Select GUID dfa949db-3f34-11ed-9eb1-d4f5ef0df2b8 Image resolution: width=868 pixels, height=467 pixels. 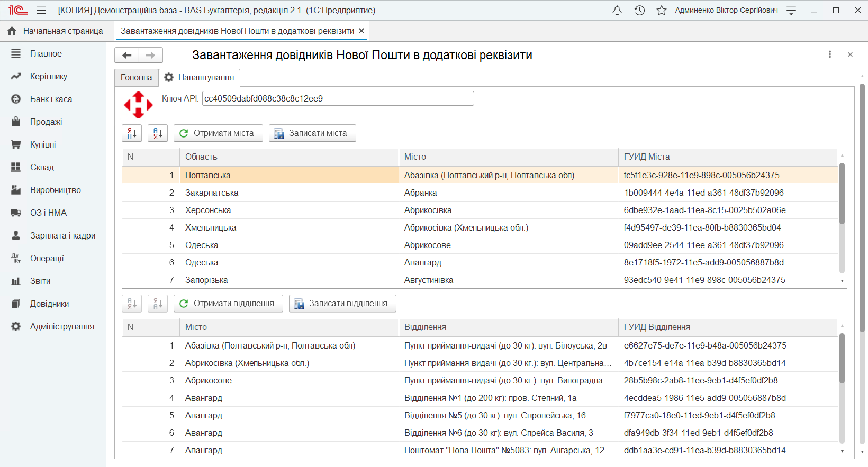[728, 433]
